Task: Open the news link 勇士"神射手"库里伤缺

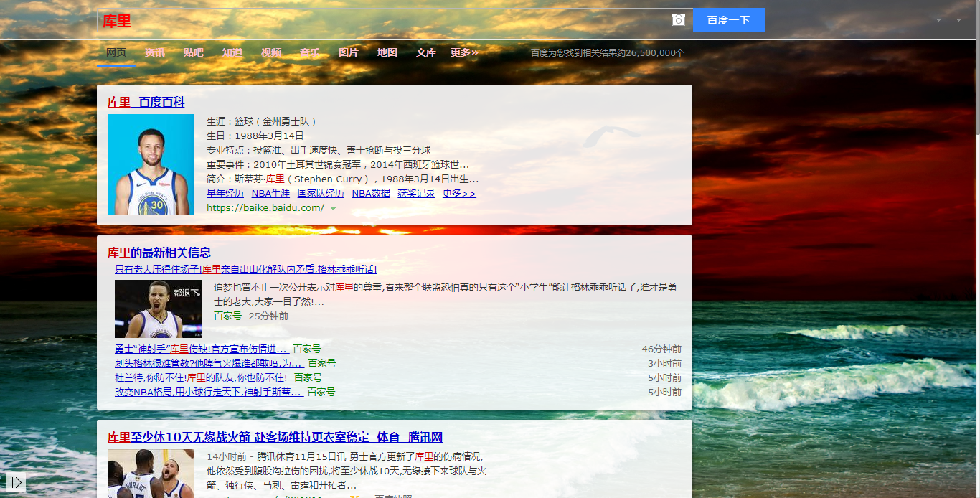Action: click(202, 349)
